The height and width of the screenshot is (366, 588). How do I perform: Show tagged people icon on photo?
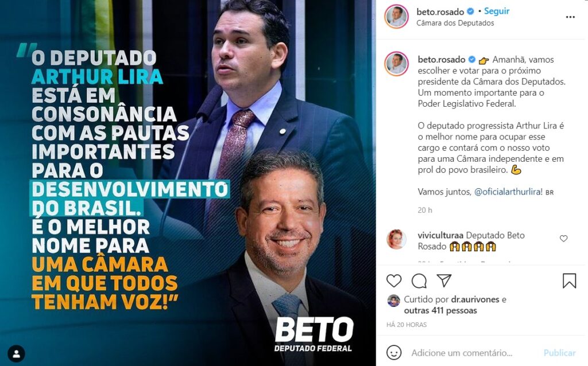tap(17, 353)
